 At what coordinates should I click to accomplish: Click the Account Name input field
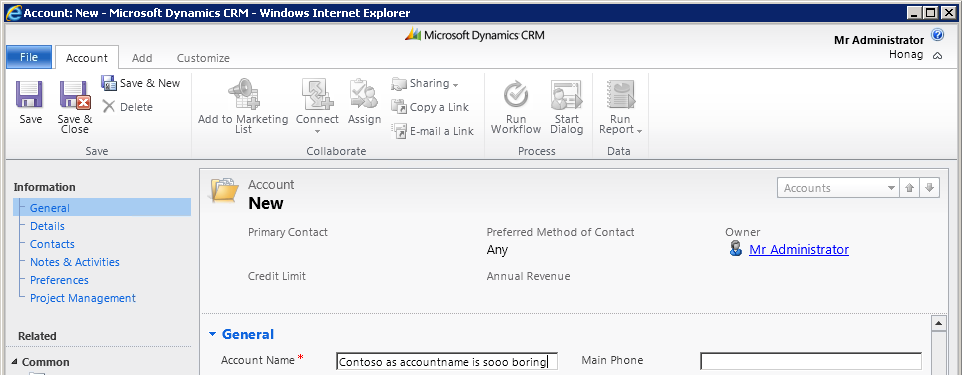pyautogui.click(x=447, y=361)
